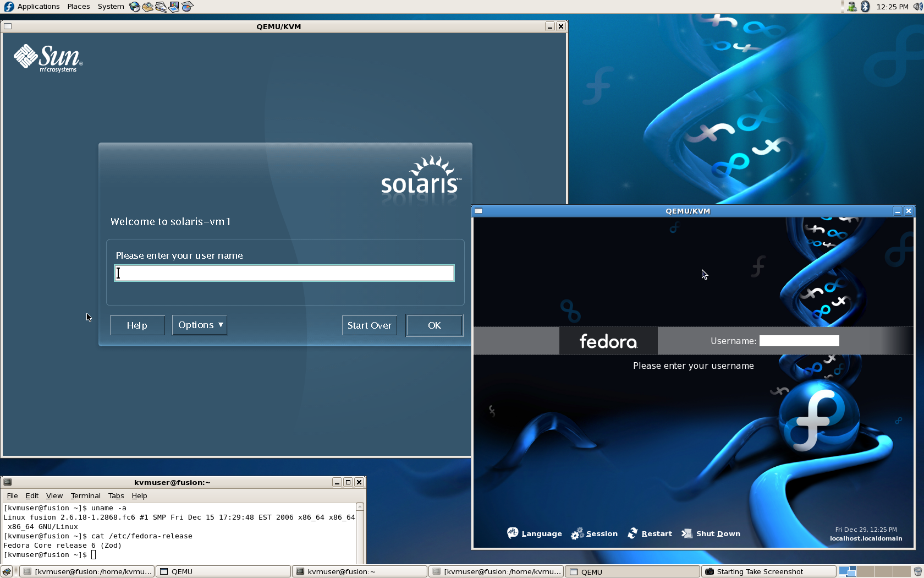Click Start Over on Solaris login
Screen dimensions: 924x578
pos(369,325)
